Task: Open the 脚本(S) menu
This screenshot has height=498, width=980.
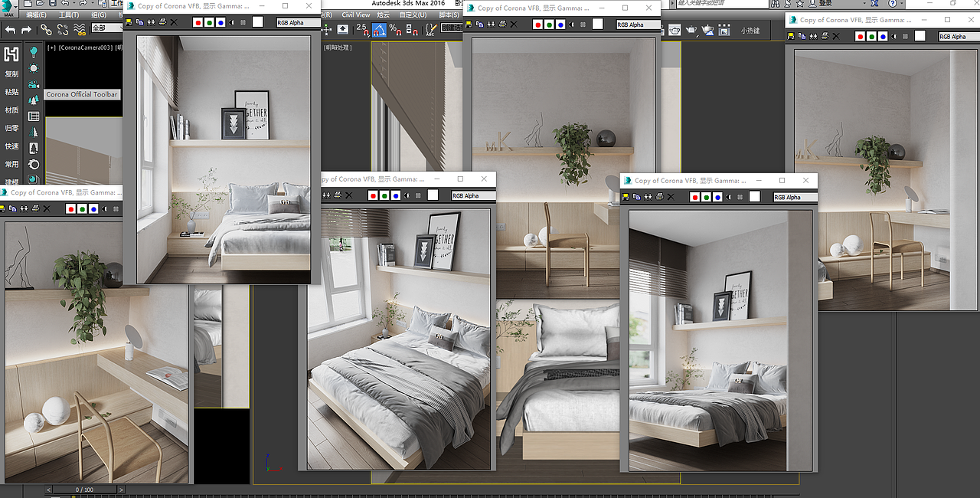Action: [449, 15]
